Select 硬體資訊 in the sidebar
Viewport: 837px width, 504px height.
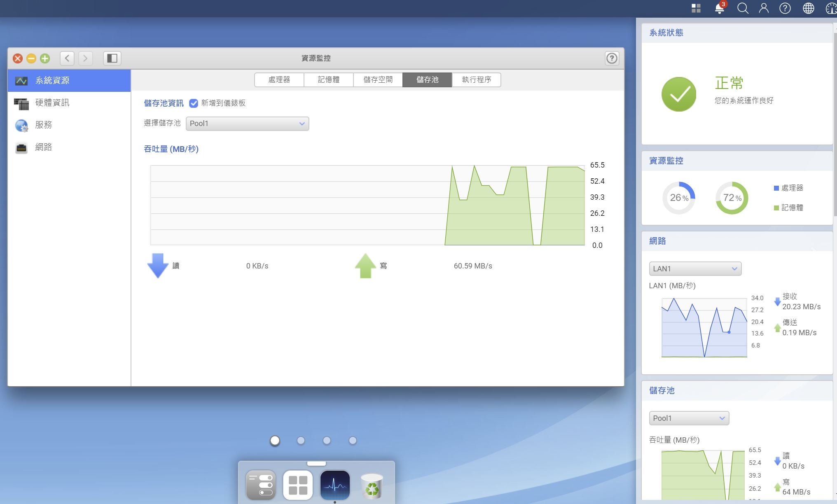click(x=69, y=103)
